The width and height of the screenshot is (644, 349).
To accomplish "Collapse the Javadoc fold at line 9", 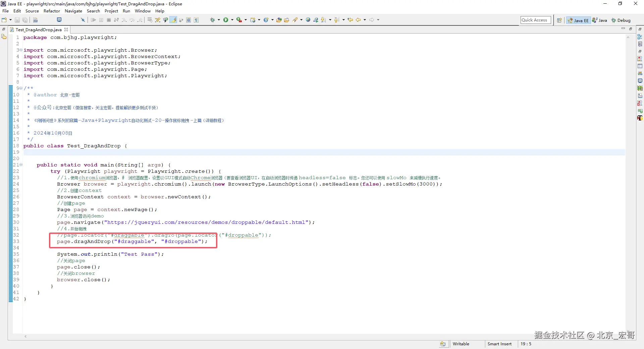I will click(x=21, y=88).
